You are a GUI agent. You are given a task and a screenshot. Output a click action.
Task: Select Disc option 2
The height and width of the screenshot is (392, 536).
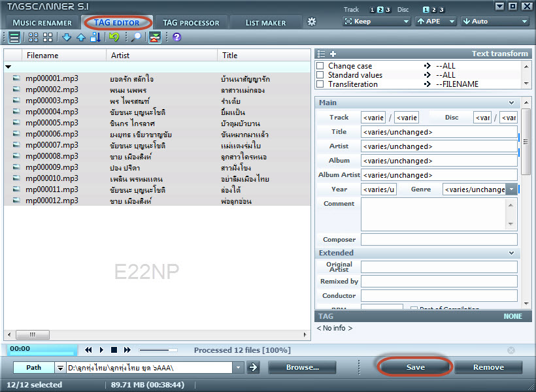pos(434,10)
